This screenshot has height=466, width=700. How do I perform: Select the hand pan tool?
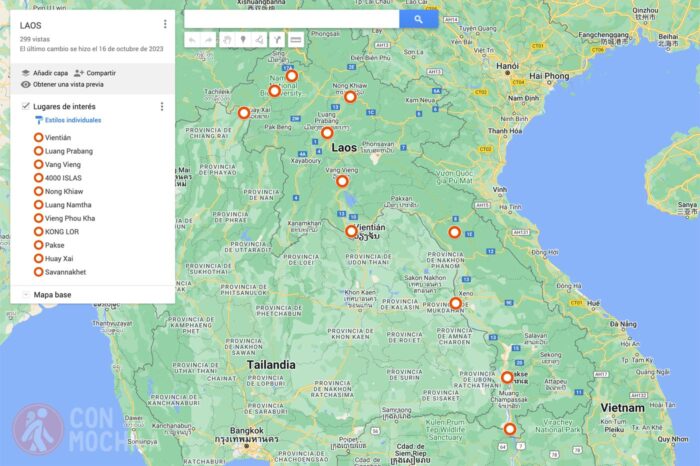227,40
